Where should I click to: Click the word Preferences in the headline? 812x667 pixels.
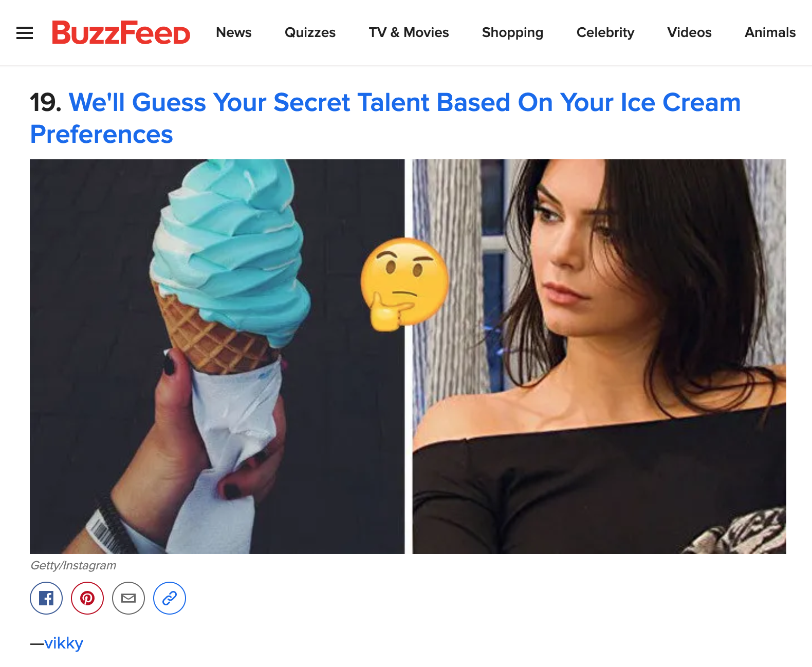point(101,135)
